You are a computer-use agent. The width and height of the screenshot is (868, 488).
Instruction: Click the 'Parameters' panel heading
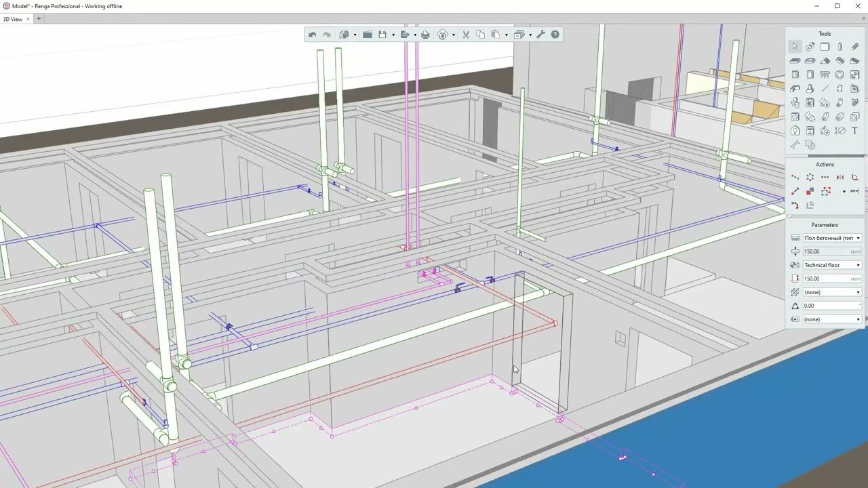pos(825,225)
